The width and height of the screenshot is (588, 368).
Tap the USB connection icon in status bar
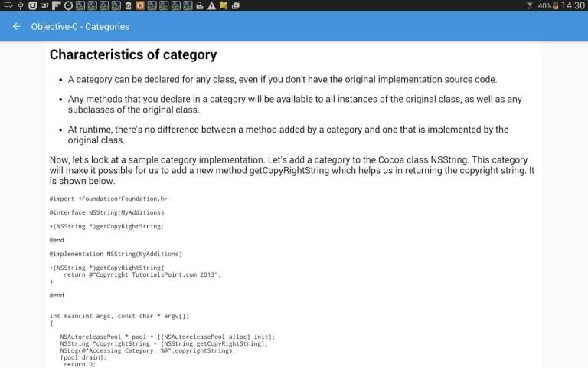point(21,5)
